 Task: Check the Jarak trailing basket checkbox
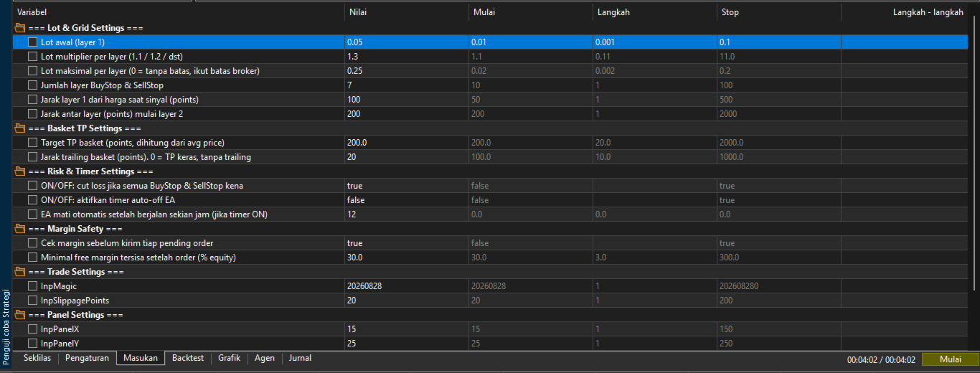pyautogui.click(x=33, y=157)
